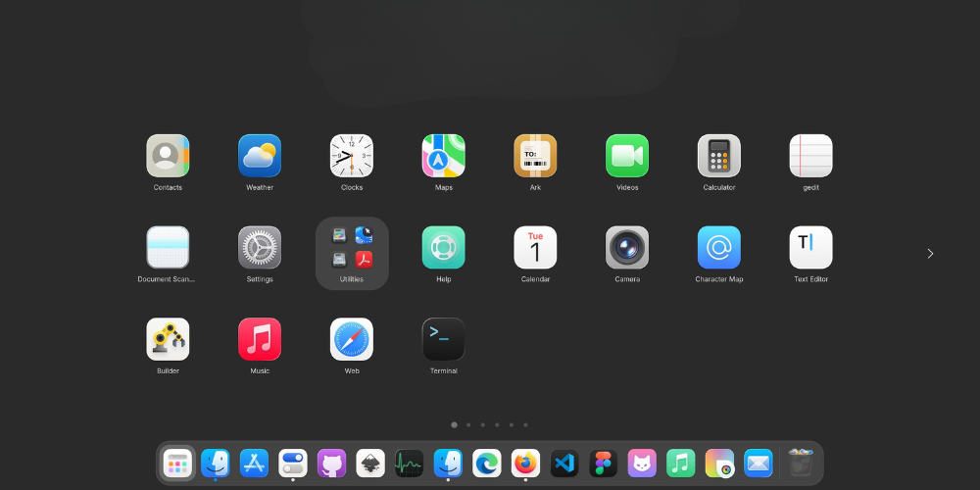The image size is (980, 490).
Task: Open Visual Studio Code from dock
Action: pyautogui.click(x=564, y=463)
